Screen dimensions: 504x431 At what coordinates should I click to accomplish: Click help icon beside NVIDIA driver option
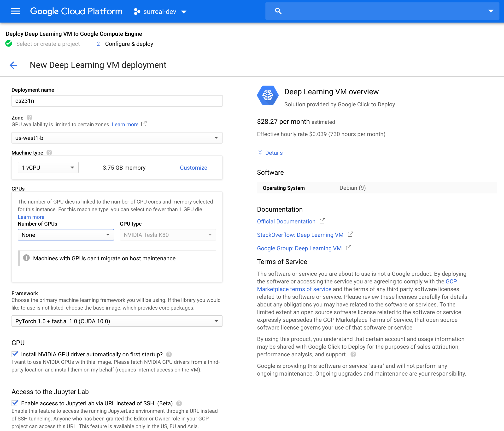pos(169,354)
